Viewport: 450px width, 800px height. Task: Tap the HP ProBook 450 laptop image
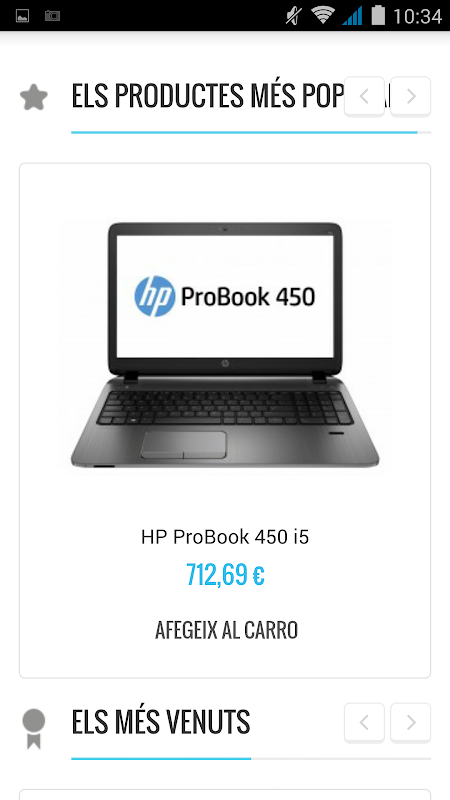click(225, 345)
